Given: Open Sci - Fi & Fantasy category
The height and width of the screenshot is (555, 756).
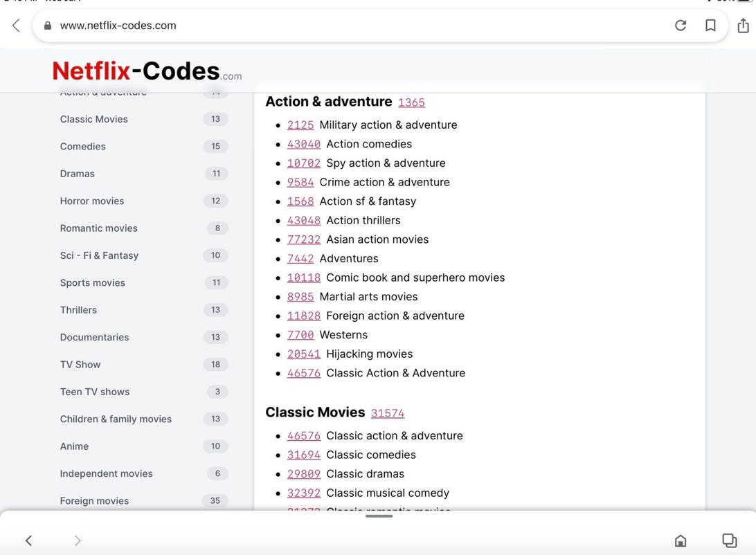Looking at the screenshot, I should [99, 255].
